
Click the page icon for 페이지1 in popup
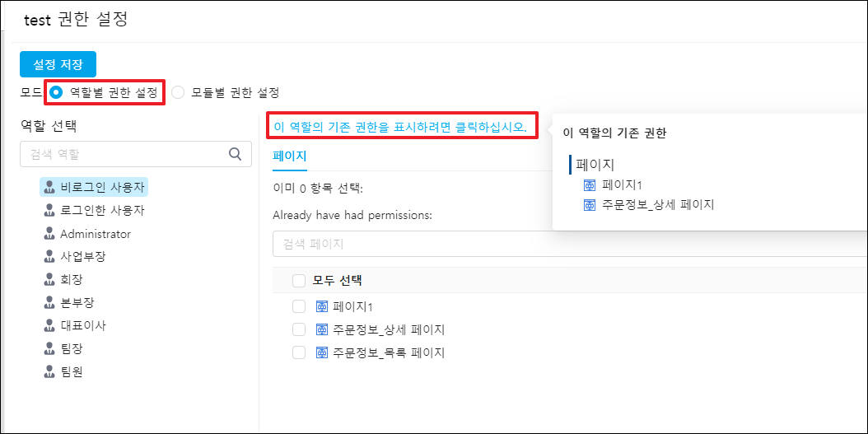(x=589, y=184)
